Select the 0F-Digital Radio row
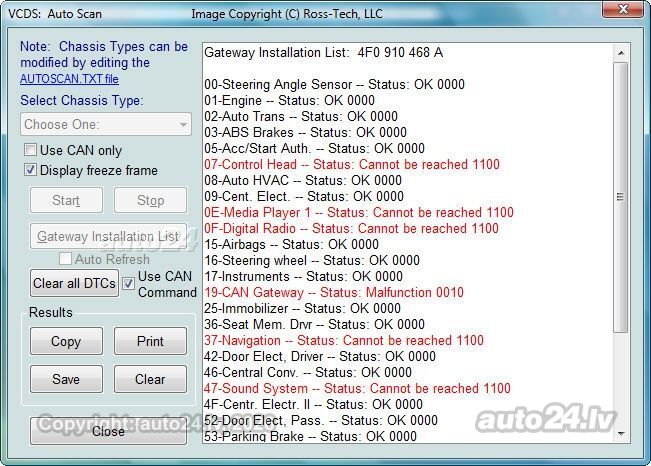The width and height of the screenshot is (651, 466). coord(351,228)
